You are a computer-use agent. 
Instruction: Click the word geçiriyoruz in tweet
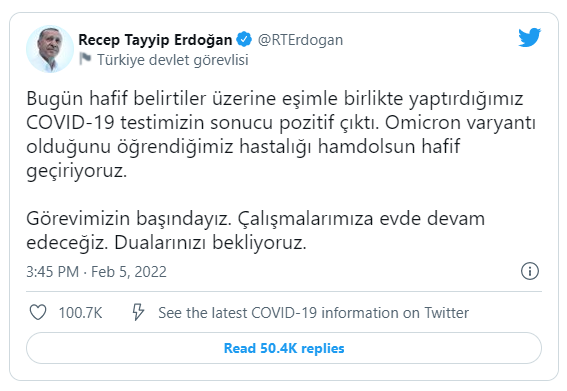pyautogui.click(x=76, y=171)
